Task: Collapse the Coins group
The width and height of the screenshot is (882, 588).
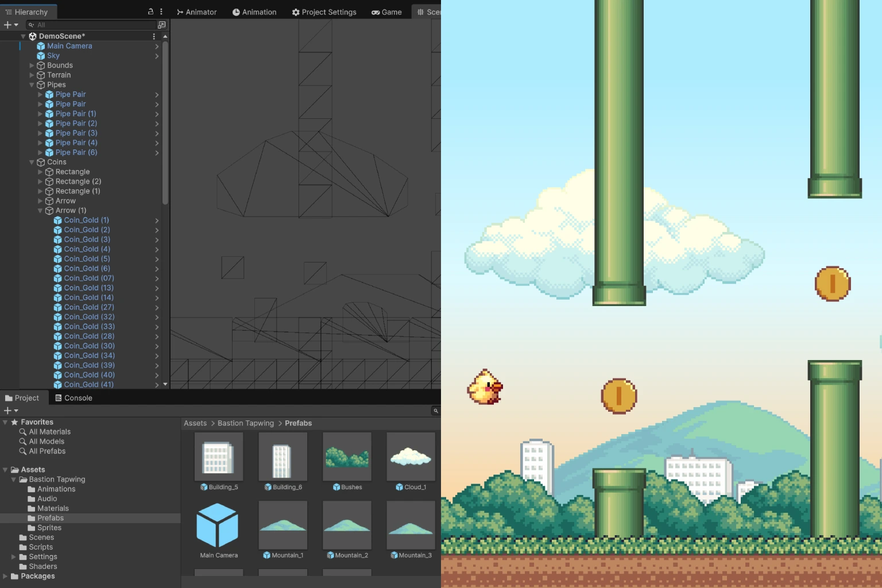Action: tap(32, 163)
